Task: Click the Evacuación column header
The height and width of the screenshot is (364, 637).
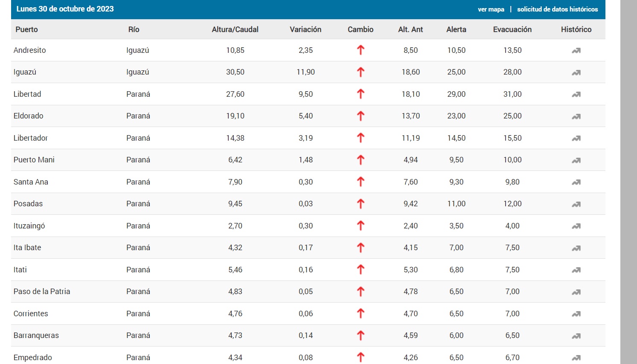Action: (x=512, y=29)
